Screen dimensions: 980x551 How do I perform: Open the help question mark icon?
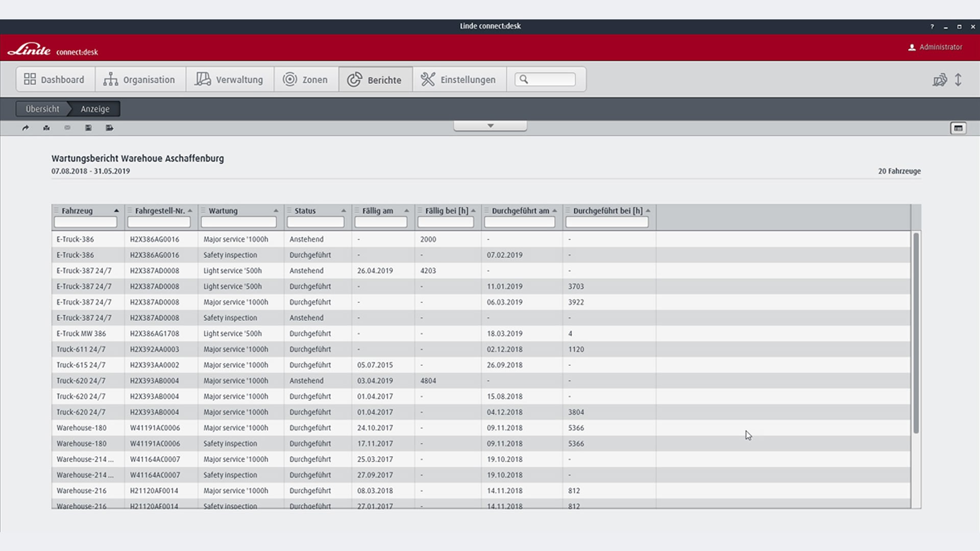pos(932,27)
